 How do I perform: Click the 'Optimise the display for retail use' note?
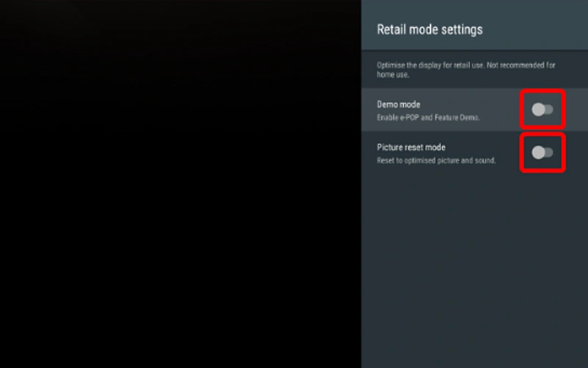coord(466,70)
